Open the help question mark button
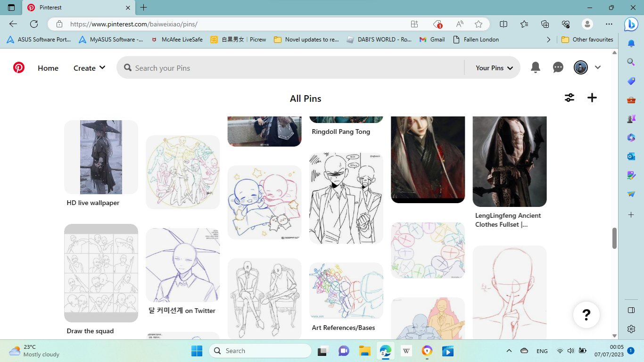644x362 pixels. 586,314
